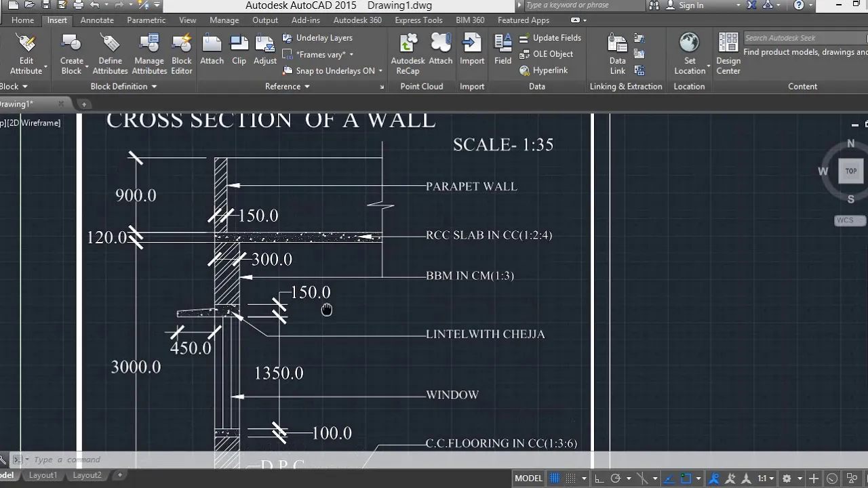Screen dimensions: 868x488
Task: Click Plot printer icon
Action: pos(79,5)
